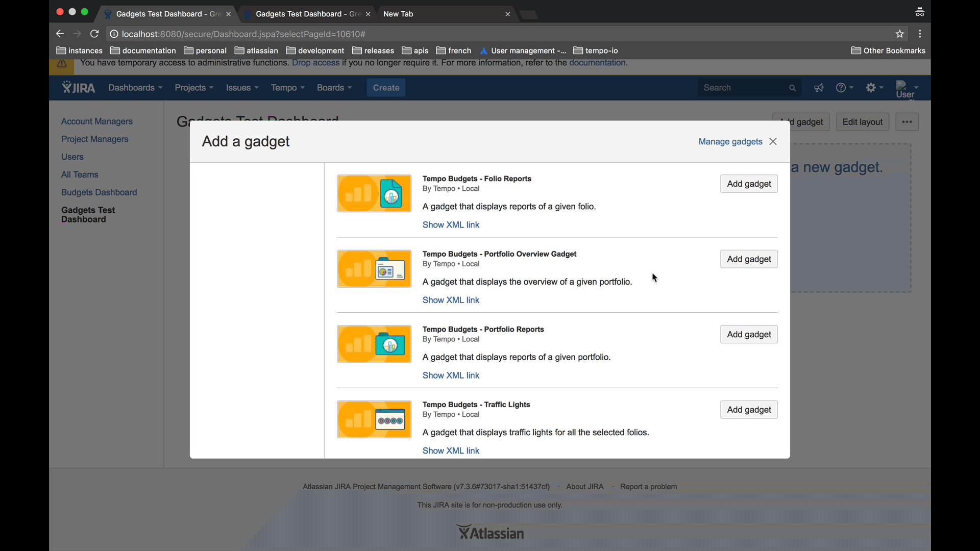Click the search magnifier icon
The height and width of the screenshot is (551, 980).
[792, 88]
